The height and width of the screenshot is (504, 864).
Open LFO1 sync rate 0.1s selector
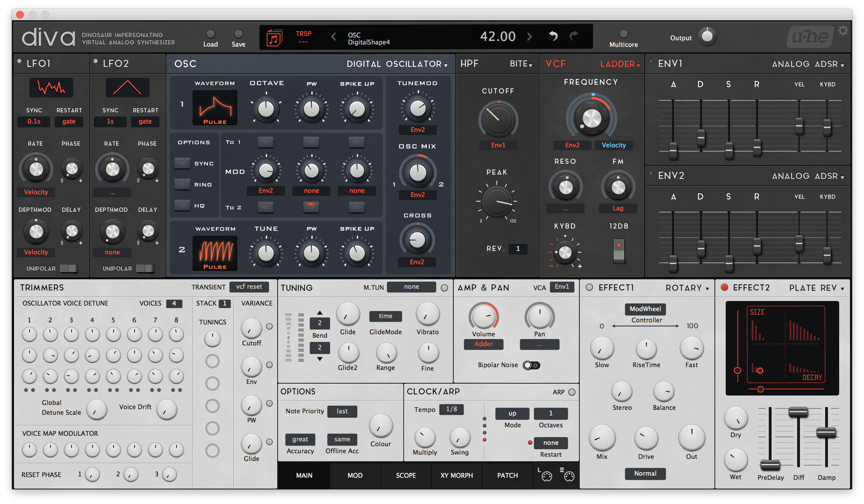34,121
